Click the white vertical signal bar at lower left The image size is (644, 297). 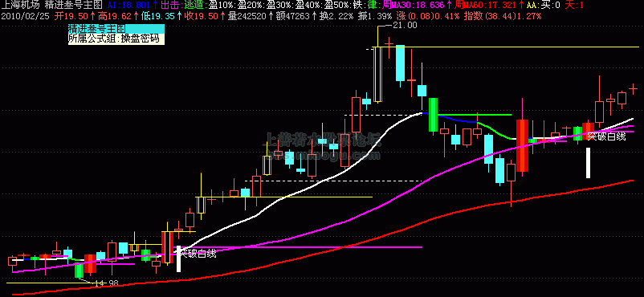(178, 258)
